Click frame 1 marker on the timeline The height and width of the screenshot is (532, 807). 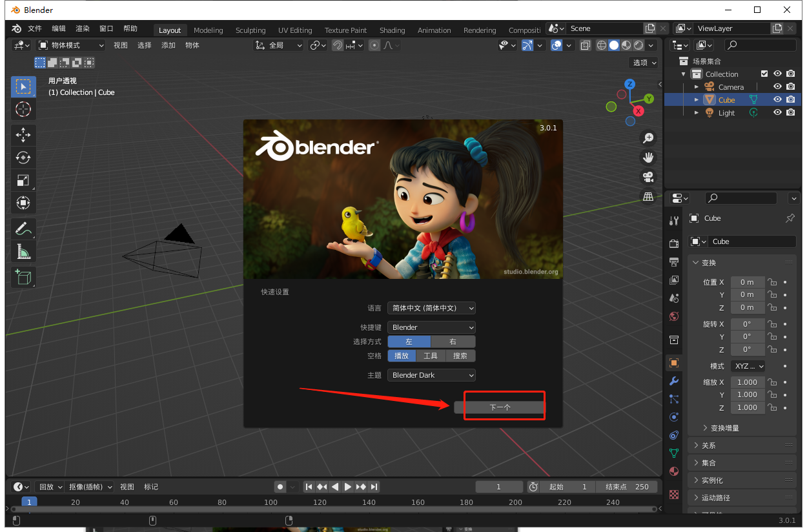[x=29, y=502]
